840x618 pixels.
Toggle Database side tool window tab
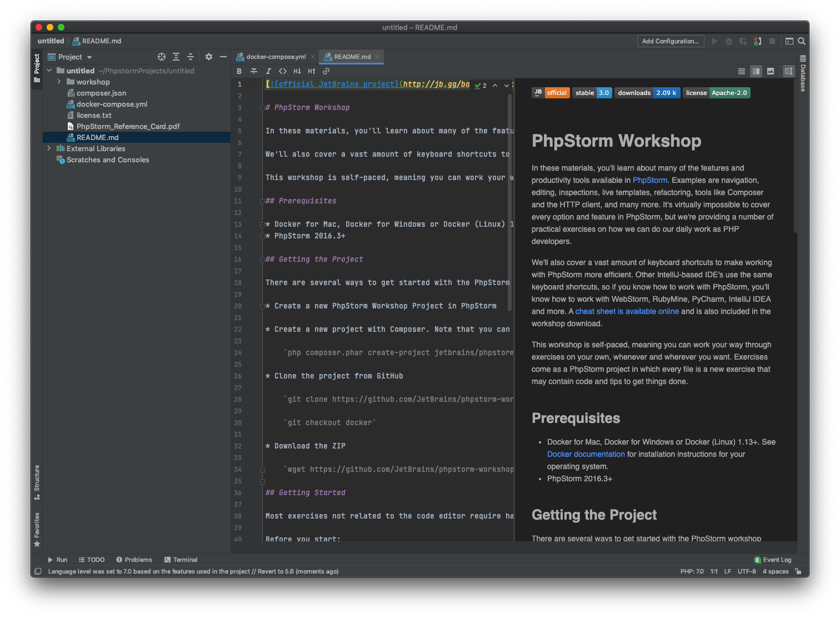point(803,73)
